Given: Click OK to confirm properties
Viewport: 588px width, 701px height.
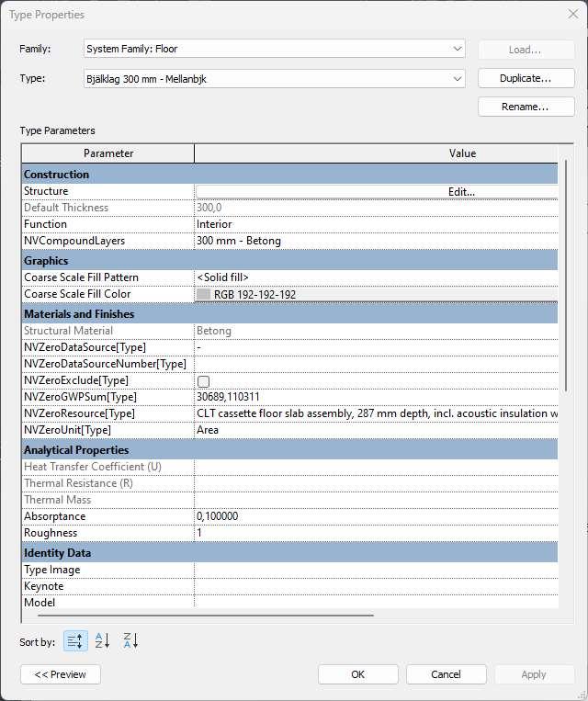Looking at the screenshot, I should click(357, 674).
